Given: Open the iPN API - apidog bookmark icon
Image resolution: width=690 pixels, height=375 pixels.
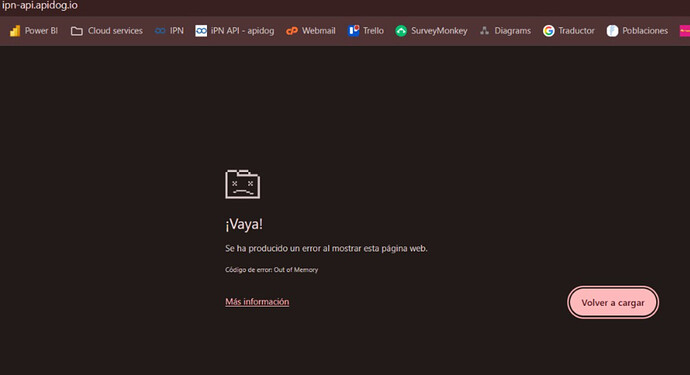Looking at the screenshot, I should 201,31.
